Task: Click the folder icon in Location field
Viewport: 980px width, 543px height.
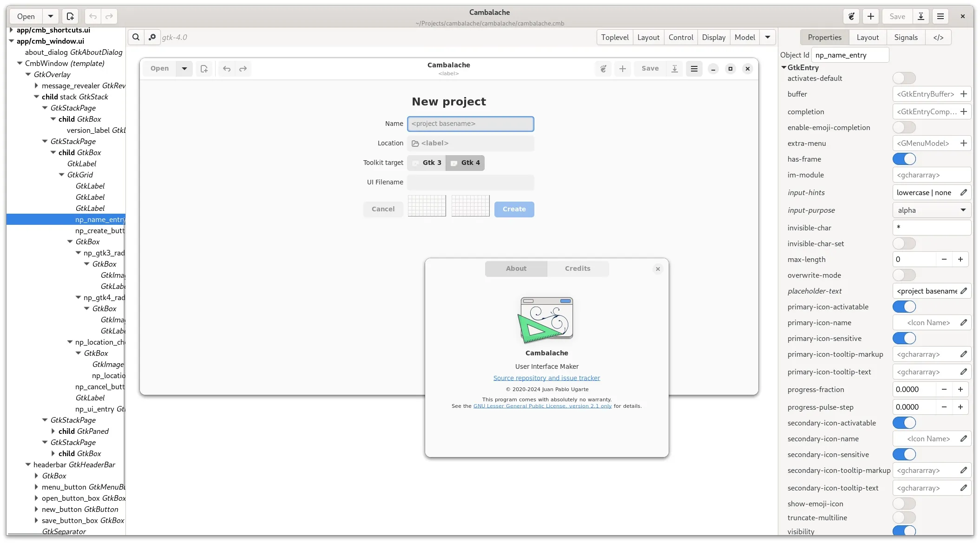Action: click(415, 144)
